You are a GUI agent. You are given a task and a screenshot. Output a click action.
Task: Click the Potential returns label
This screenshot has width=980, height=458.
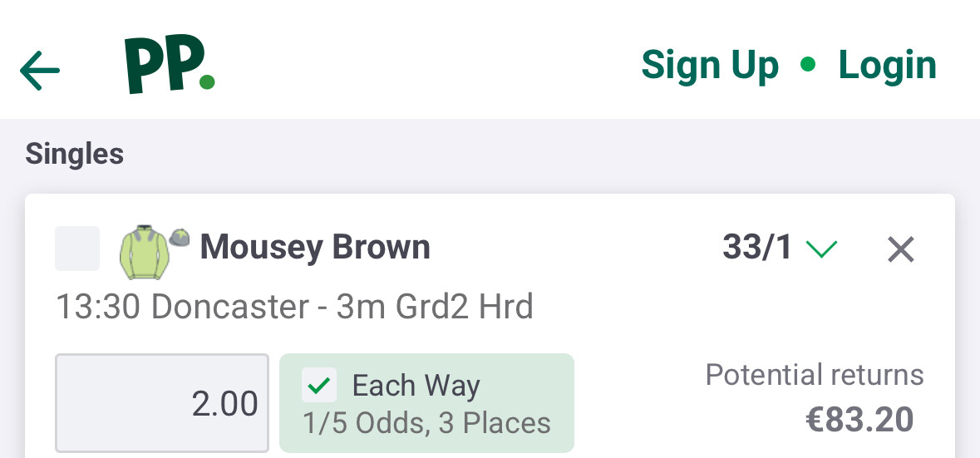tap(814, 375)
